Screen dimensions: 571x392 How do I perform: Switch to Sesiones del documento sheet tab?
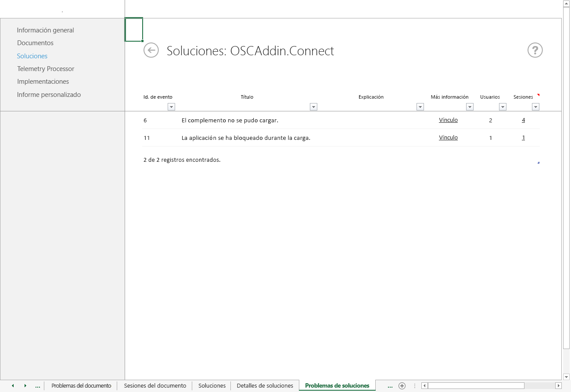pyautogui.click(x=155, y=386)
